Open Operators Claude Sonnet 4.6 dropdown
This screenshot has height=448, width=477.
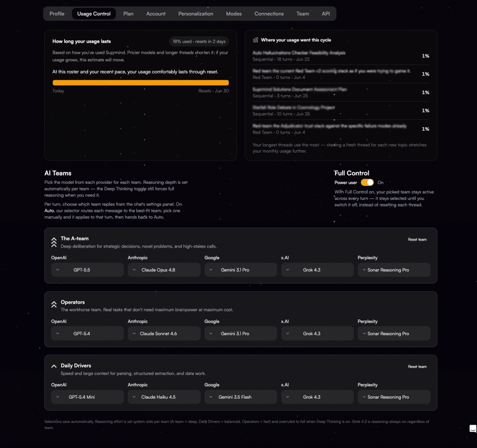click(x=164, y=334)
